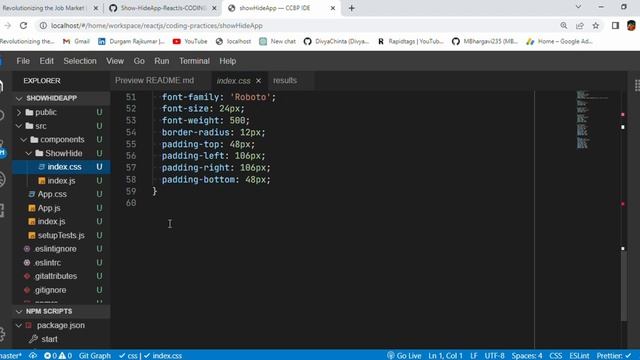Open the YouTube bookmark

coord(190,41)
